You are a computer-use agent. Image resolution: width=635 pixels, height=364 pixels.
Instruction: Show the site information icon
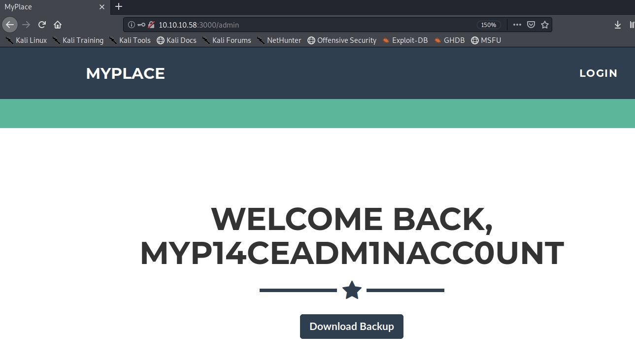pyautogui.click(x=131, y=25)
